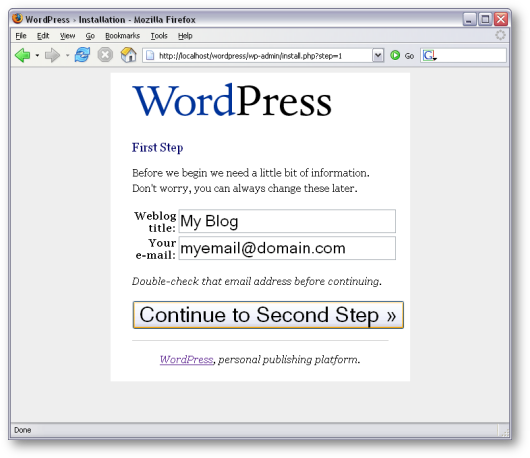Click the 'First Step' heading
The image size is (530, 458).
[158, 147]
